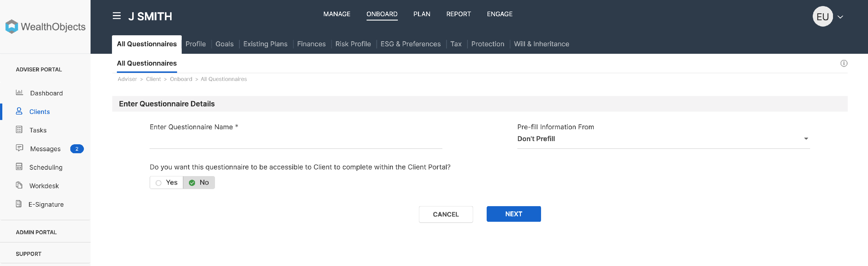Viewport: 868px width, 266px height.
Task: Switch to the Tax tab
Action: [x=456, y=44]
